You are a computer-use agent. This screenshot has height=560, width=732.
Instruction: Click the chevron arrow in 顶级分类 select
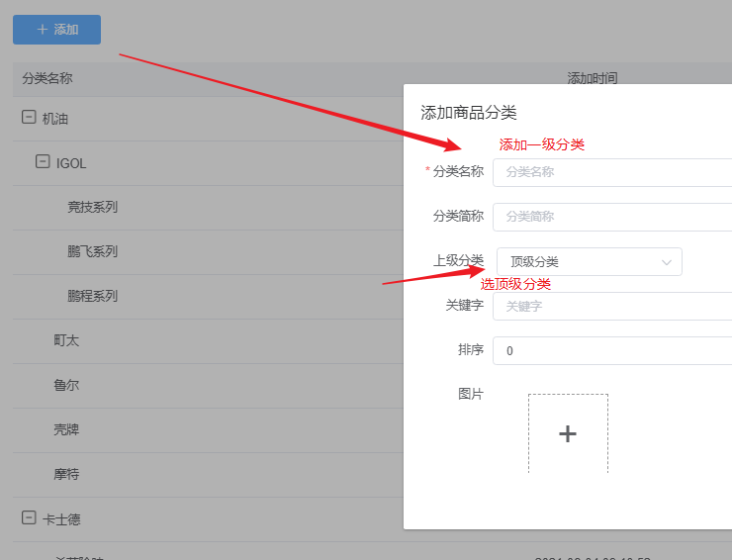[667, 262]
